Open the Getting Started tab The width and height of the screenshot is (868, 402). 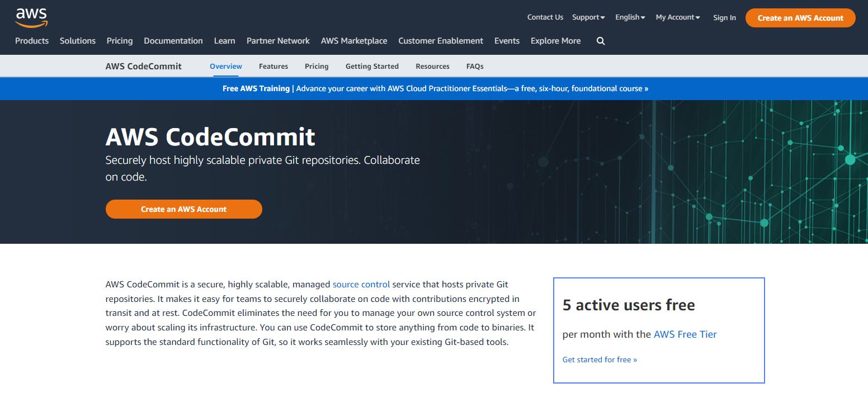[372, 66]
